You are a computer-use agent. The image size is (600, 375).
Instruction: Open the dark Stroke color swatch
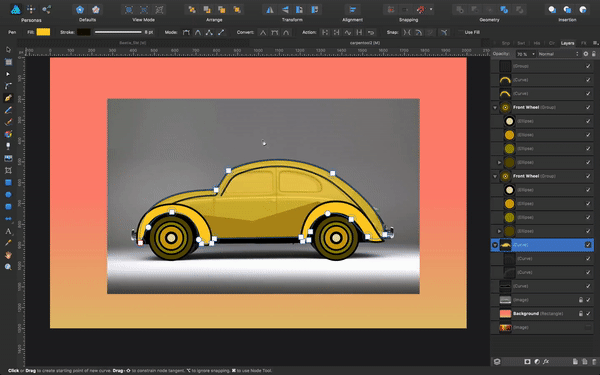tap(84, 32)
